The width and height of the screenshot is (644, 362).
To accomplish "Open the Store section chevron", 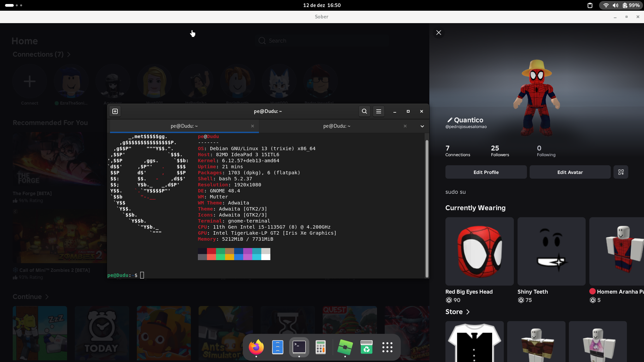I will point(468,312).
